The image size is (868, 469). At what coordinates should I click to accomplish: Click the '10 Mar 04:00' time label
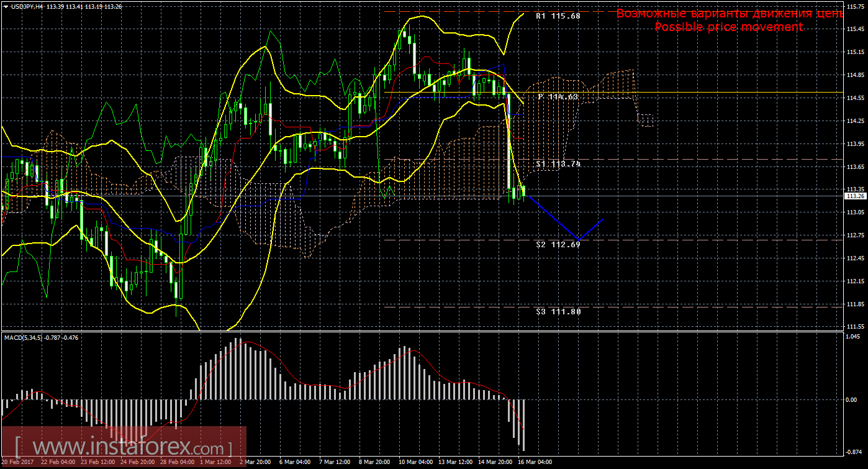pyautogui.click(x=415, y=462)
